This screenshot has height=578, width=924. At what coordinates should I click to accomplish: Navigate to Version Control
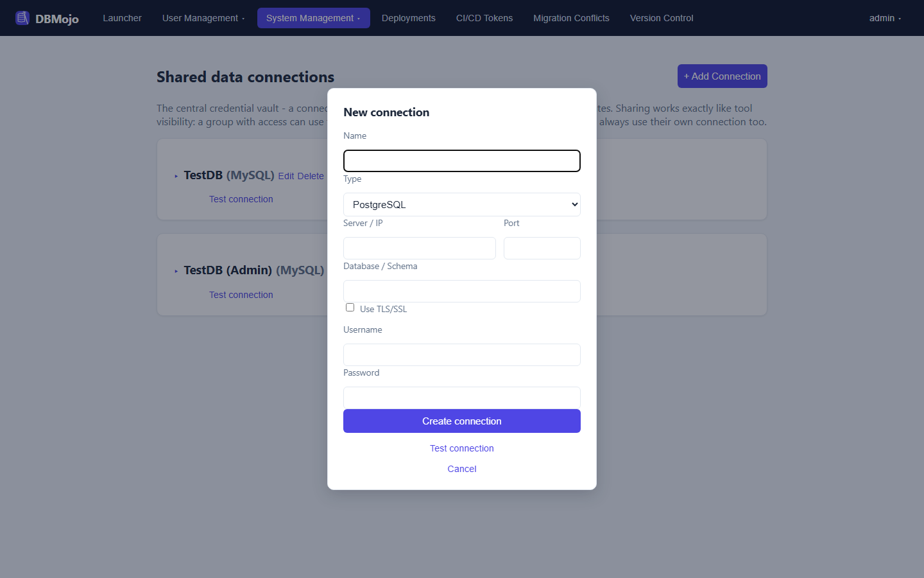click(x=662, y=18)
